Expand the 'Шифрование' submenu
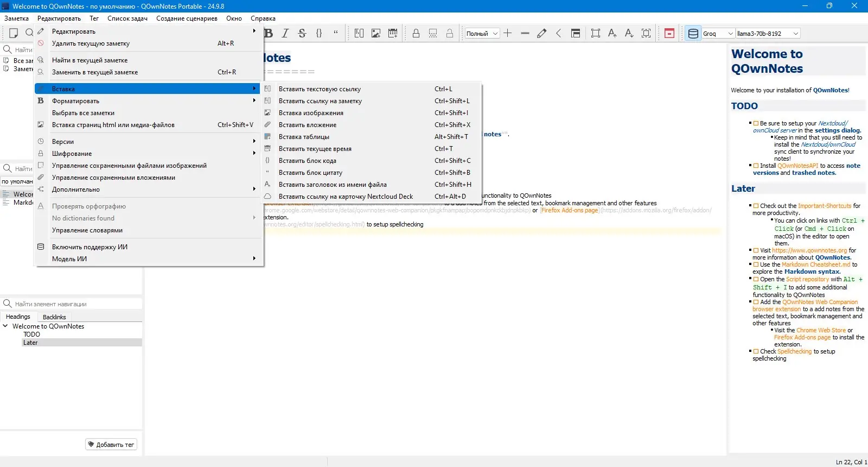 coord(149,154)
